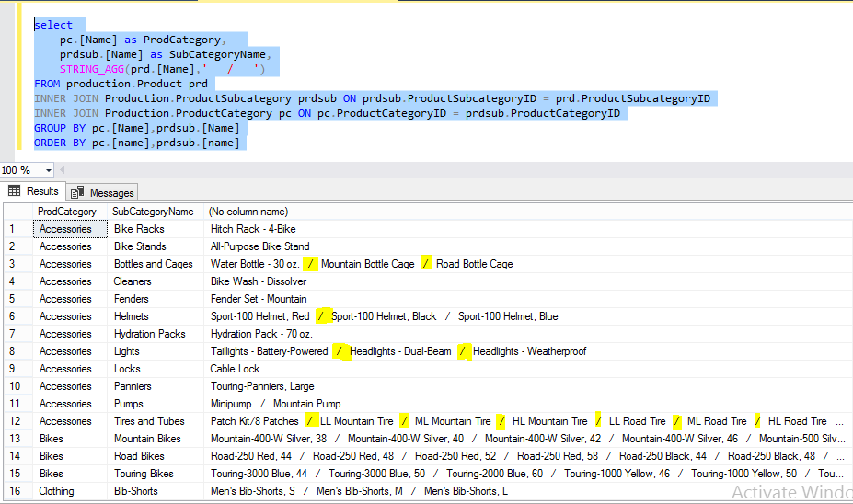Screen dimensions: 853x504
Task: Click the Bike Stands cell
Action: (155, 246)
